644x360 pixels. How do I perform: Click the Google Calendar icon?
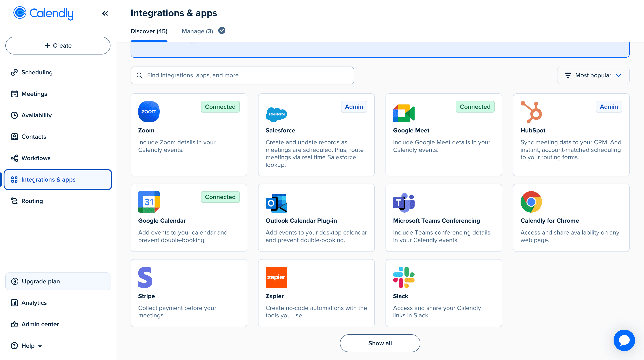149,202
